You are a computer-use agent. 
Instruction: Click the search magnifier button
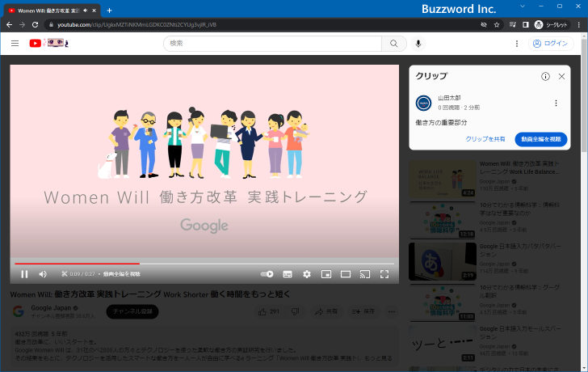394,44
